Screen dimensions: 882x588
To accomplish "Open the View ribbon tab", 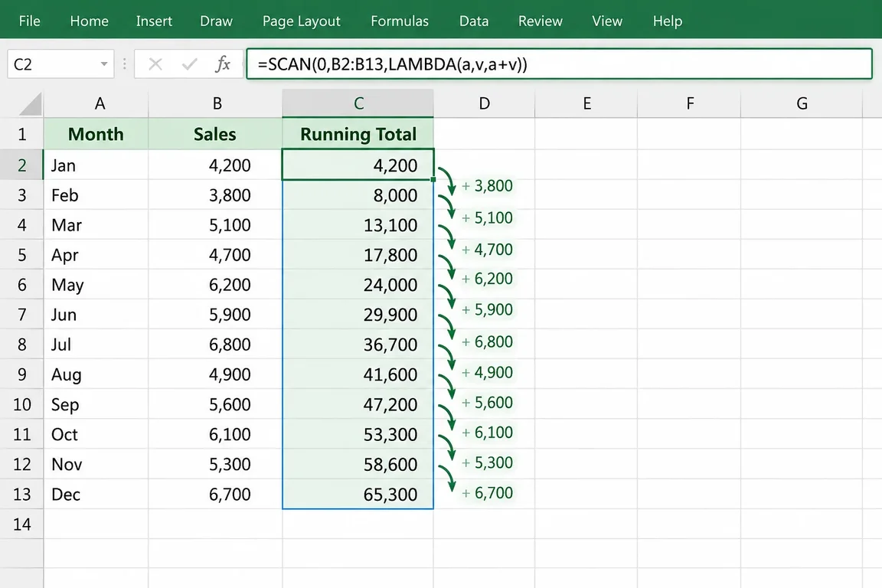I will point(607,21).
